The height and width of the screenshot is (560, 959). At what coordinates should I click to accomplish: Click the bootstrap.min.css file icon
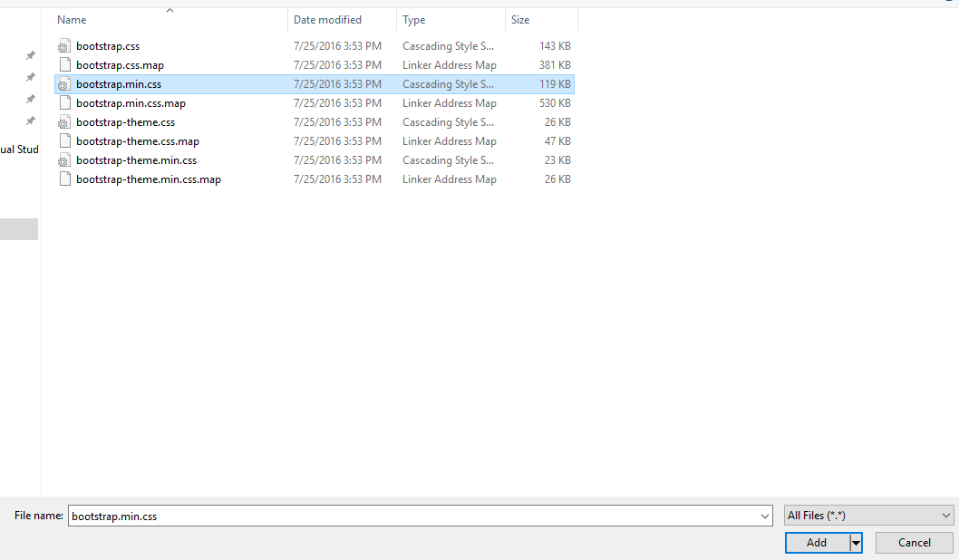63,84
